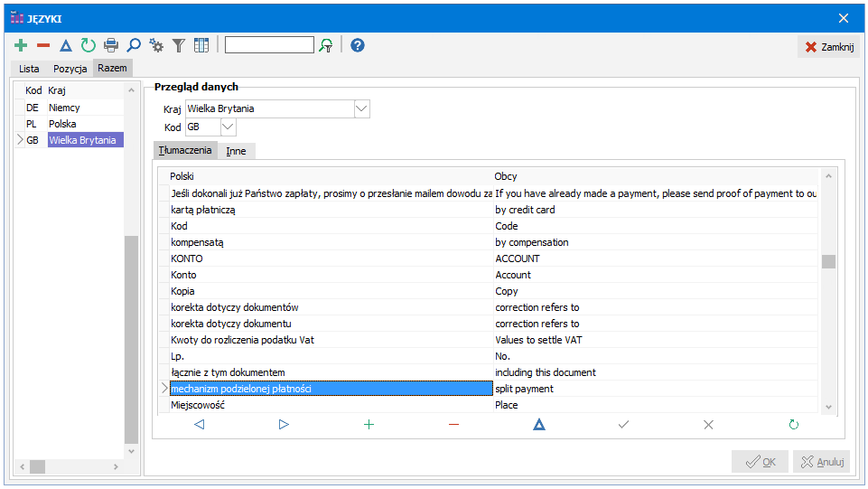868x489 pixels.
Task: Click the 'Code' translation cell
Action: coord(656,226)
